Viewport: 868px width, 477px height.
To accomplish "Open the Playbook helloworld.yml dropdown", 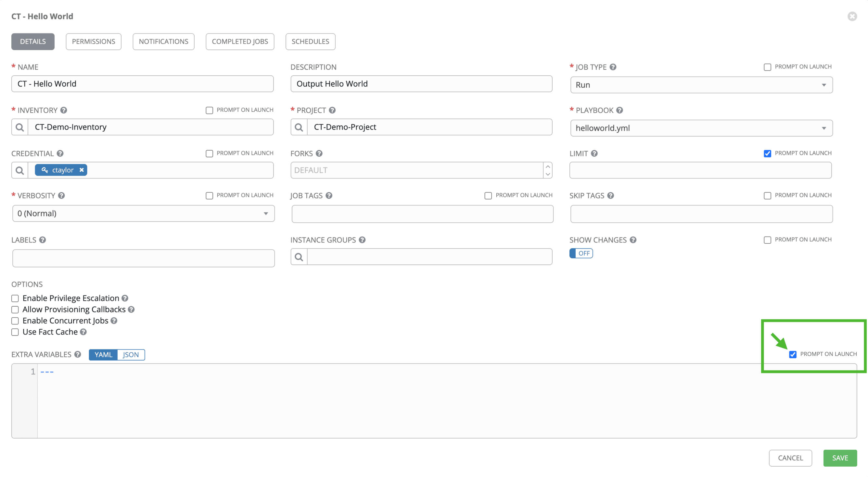I will pos(701,128).
